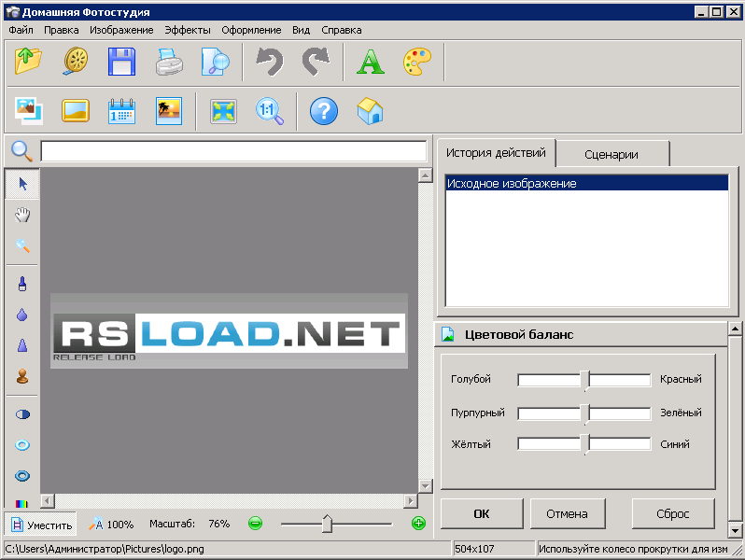This screenshot has width=745, height=560.
Task: Set 1:1 actual size zoom icon
Action: tap(270, 111)
